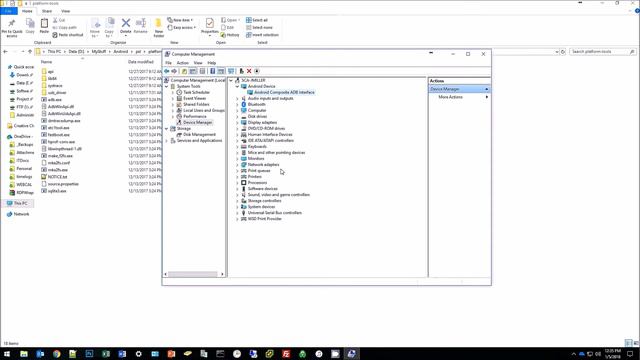
Task: Select Event Viewer in left tree
Action: [x=194, y=98]
